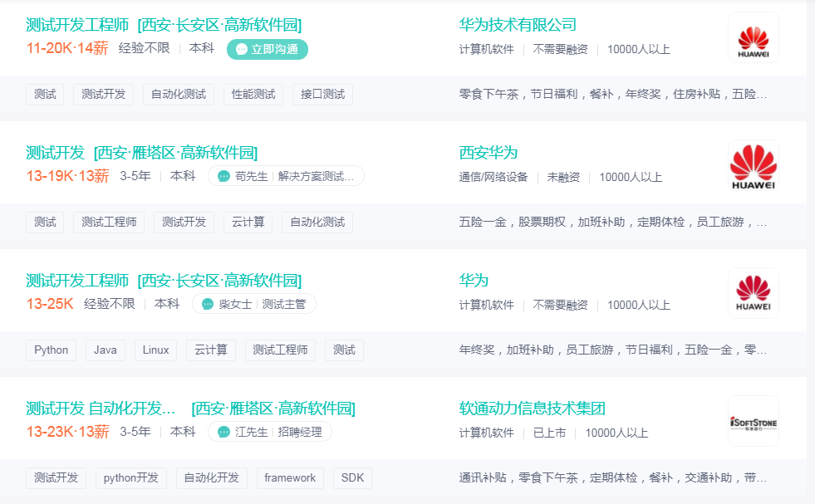Click 云计算 tag in the 西安华为 card
This screenshot has height=504, width=815.
tap(248, 223)
